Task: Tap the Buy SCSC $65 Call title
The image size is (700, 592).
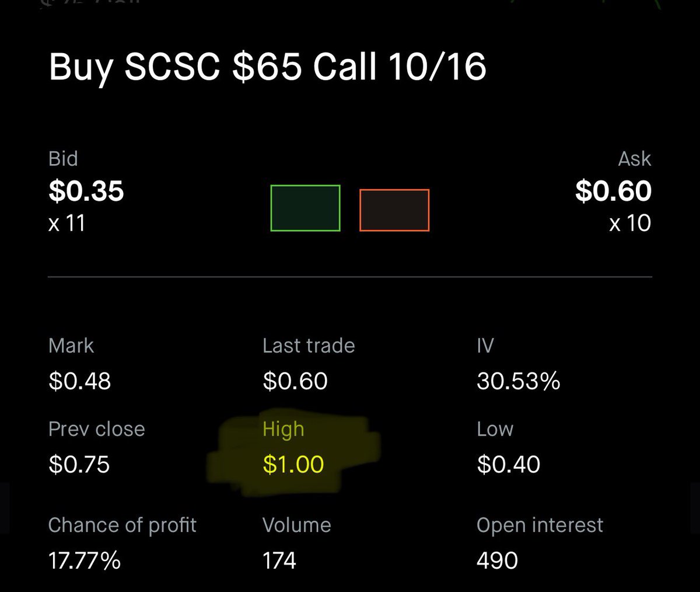Action: pos(268,67)
